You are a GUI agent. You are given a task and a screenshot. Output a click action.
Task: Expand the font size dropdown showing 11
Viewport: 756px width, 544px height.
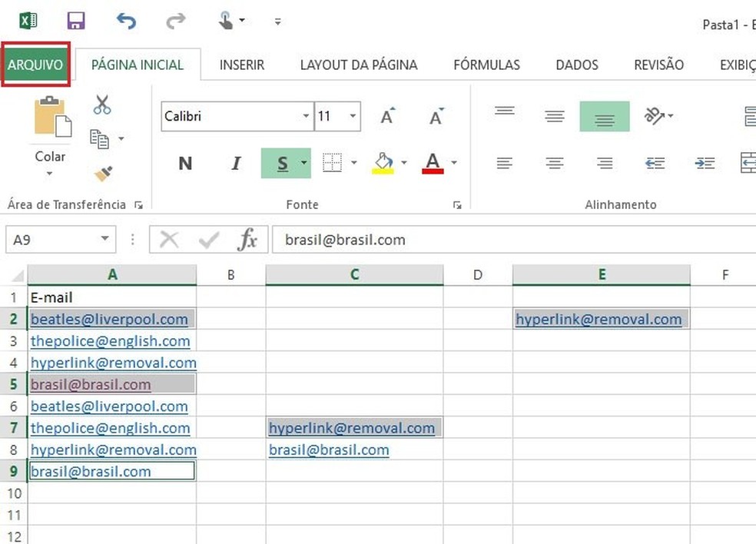[353, 117]
